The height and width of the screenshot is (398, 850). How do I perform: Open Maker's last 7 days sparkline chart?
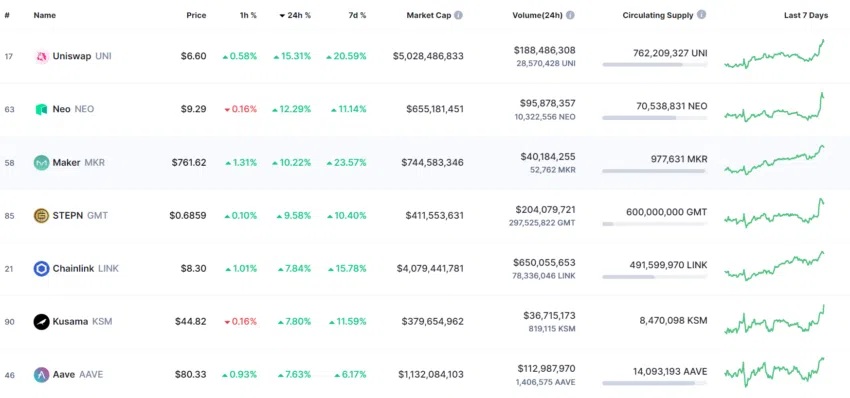pos(775,160)
